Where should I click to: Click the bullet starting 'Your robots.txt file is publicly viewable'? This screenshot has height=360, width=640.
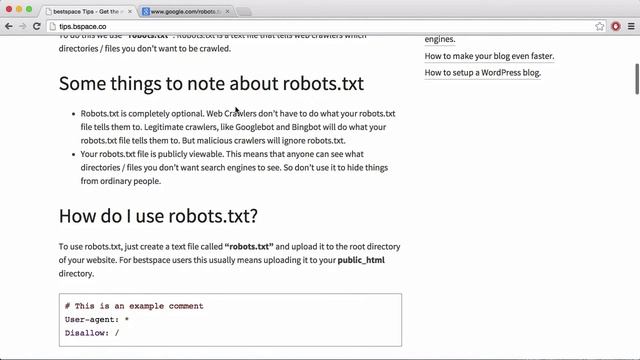point(234,167)
